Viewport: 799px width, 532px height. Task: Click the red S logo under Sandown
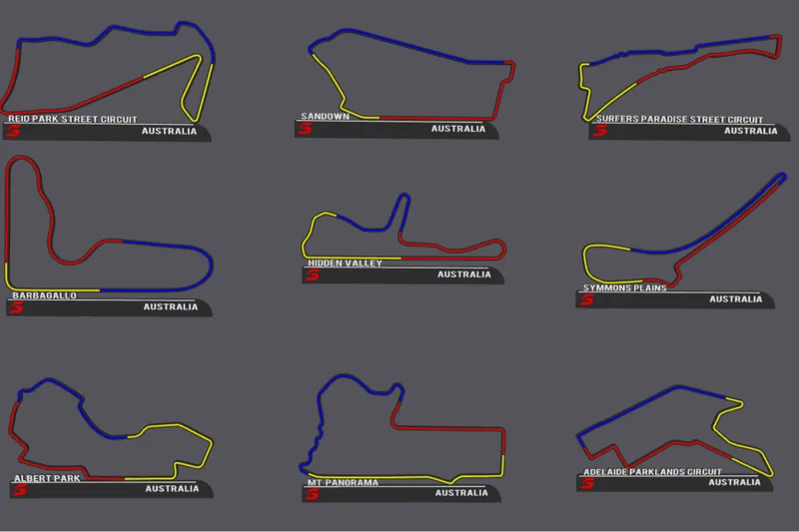point(306,129)
